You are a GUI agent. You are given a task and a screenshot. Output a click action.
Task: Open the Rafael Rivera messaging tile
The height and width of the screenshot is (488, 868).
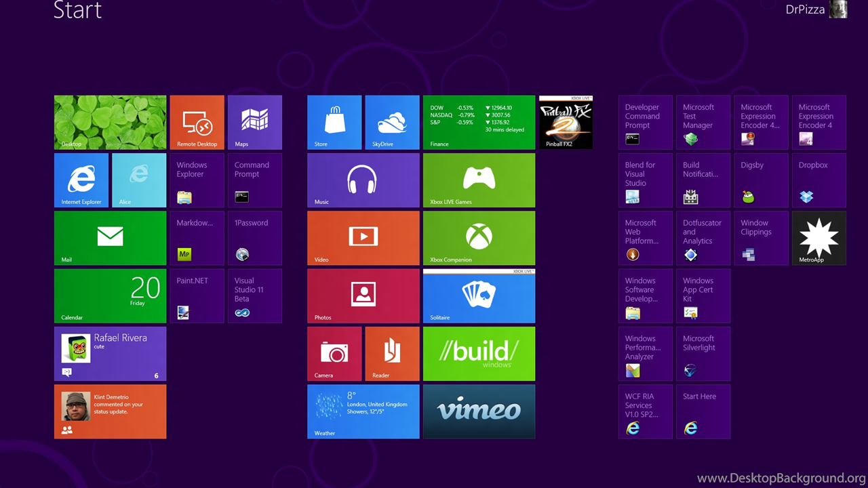point(110,354)
